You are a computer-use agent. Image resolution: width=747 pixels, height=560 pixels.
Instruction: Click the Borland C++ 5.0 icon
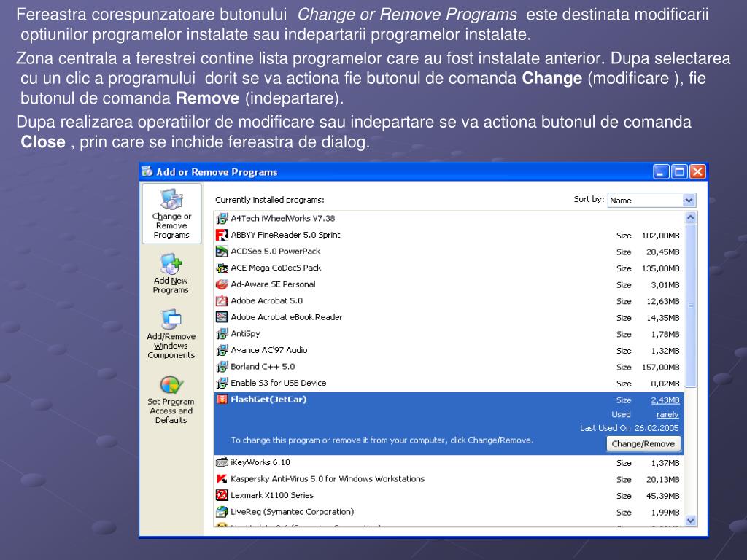coord(222,367)
